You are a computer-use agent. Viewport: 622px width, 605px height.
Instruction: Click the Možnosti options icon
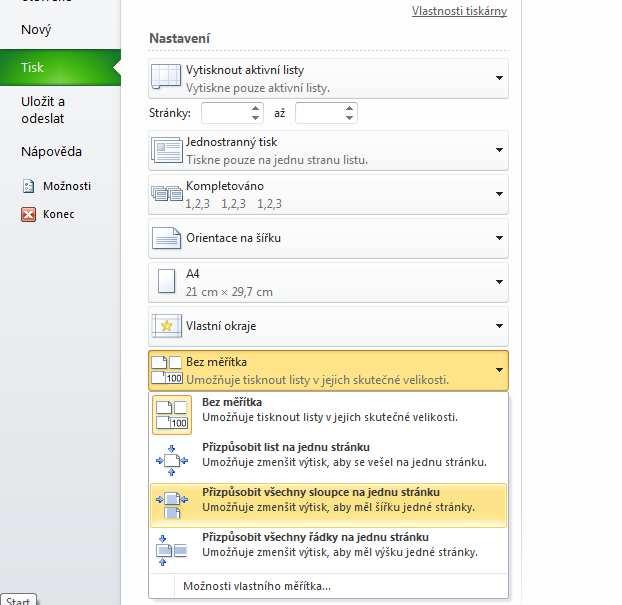tap(29, 186)
